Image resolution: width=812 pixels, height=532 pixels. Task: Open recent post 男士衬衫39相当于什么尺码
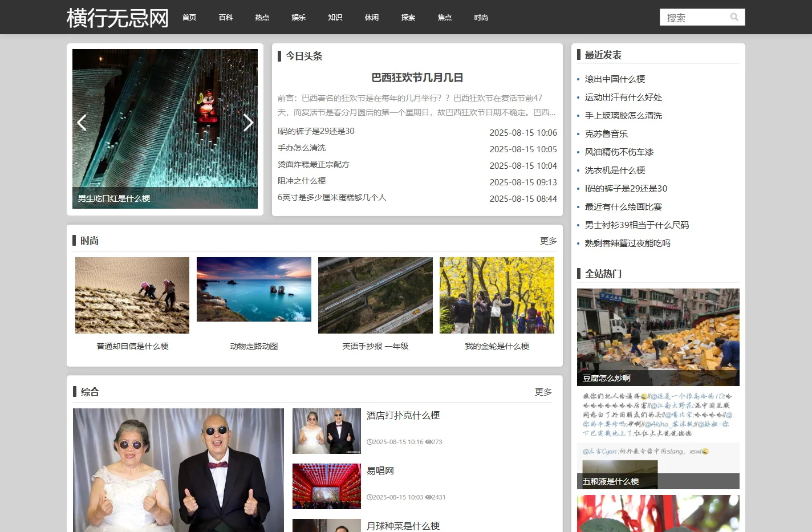click(637, 225)
